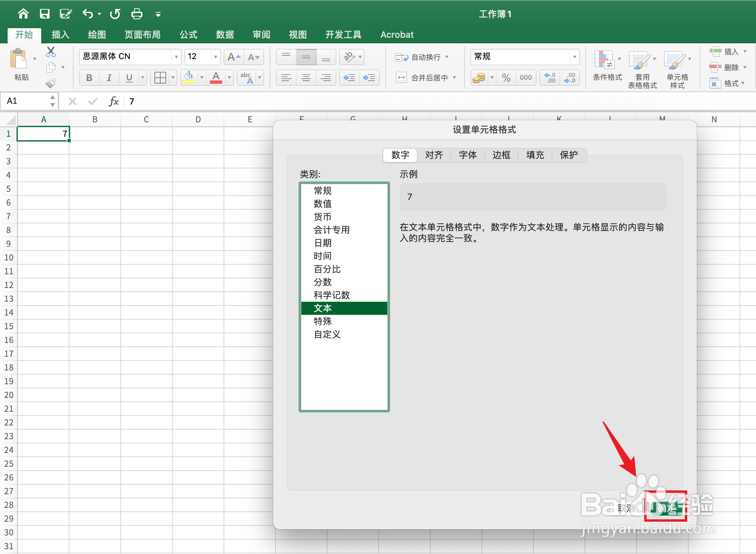The width and height of the screenshot is (756, 554).
Task: Switch to the 对齐 tab in dialog
Action: pyautogui.click(x=434, y=155)
